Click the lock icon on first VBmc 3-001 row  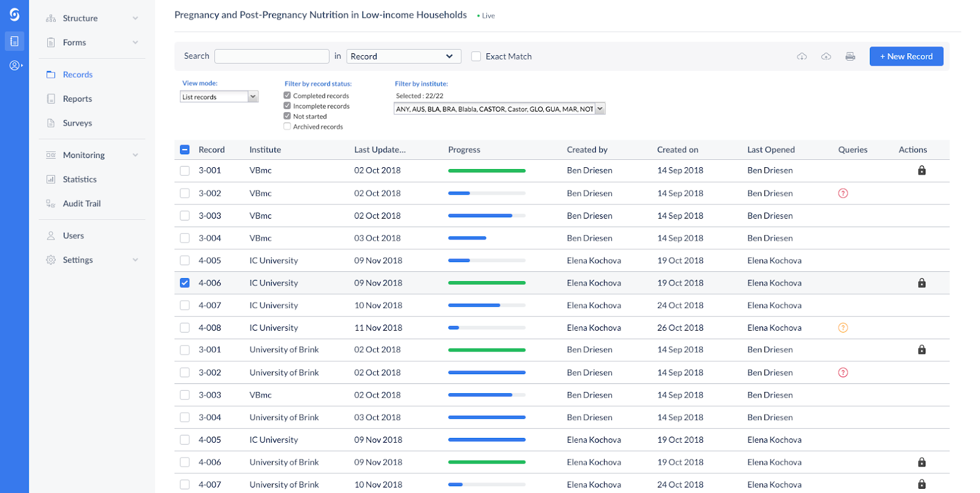point(922,170)
